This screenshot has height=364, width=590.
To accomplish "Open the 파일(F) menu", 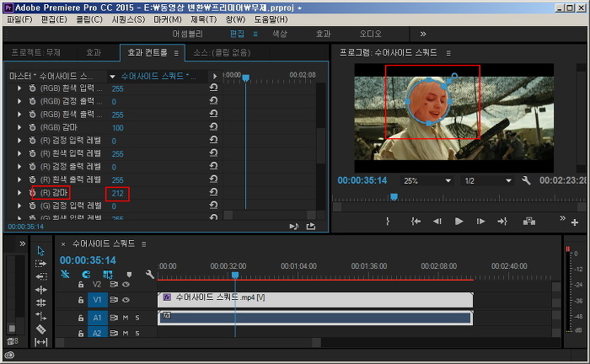I will [19, 19].
